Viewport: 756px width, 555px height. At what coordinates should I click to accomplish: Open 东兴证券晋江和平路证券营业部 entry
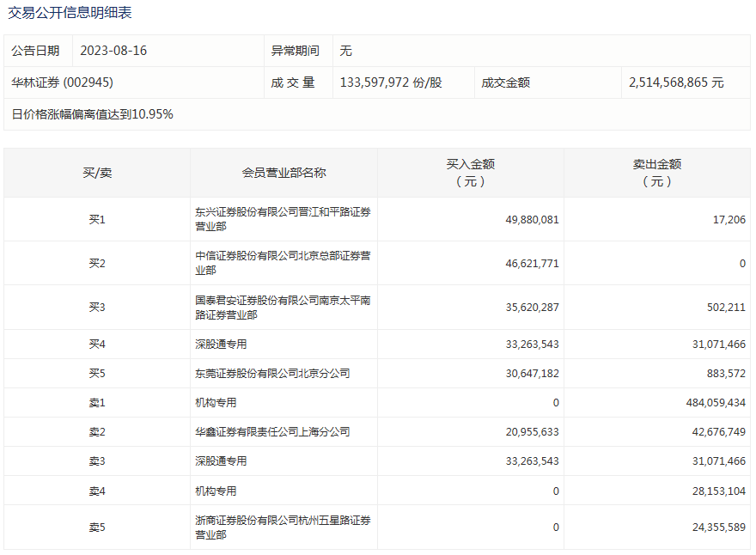[x=283, y=219]
